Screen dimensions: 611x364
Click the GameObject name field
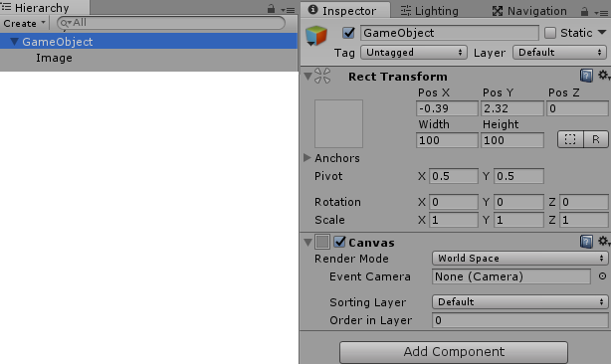point(450,33)
